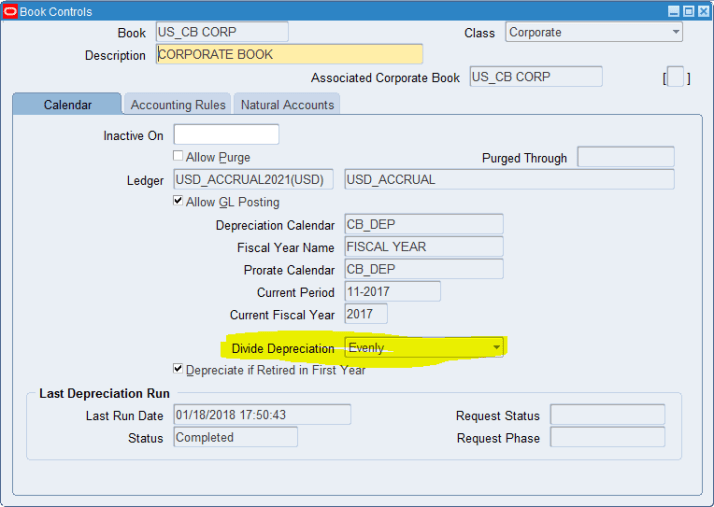
Task: Toggle Depreciate if Retired in First Year
Action: coord(178,369)
